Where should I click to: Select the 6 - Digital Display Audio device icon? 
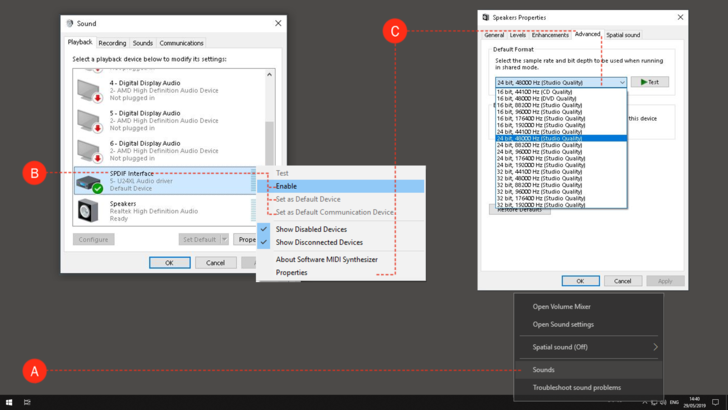[89, 151]
